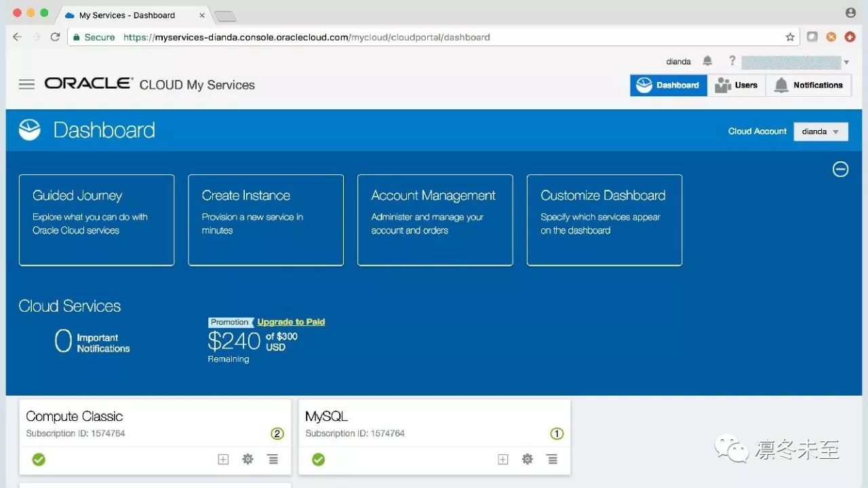The width and height of the screenshot is (868, 488).
Task: Open the MySQL gear settings
Action: 528,460
